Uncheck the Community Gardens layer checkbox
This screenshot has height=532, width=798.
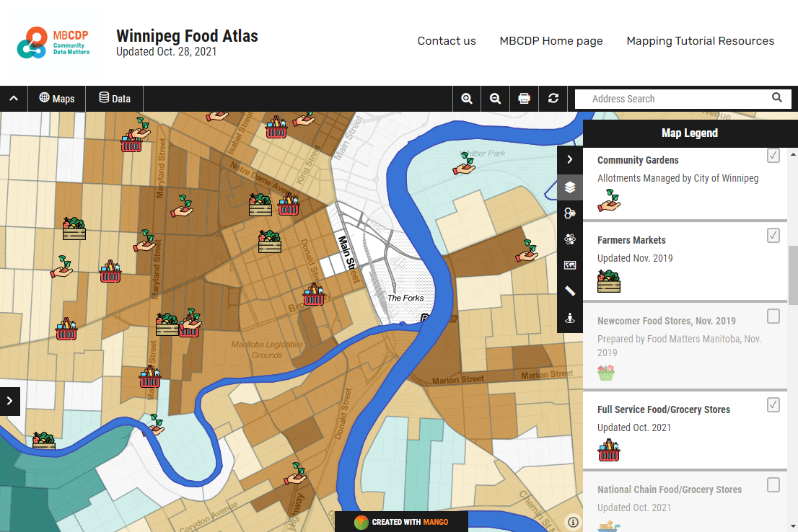click(x=773, y=156)
